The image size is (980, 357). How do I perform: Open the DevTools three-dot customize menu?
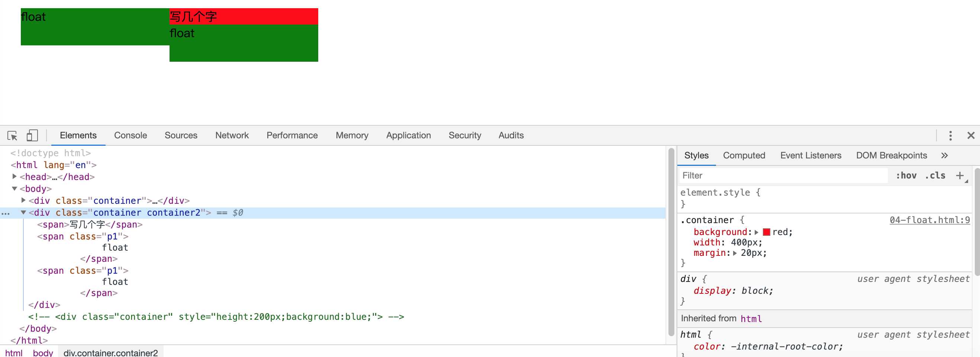pos(950,135)
